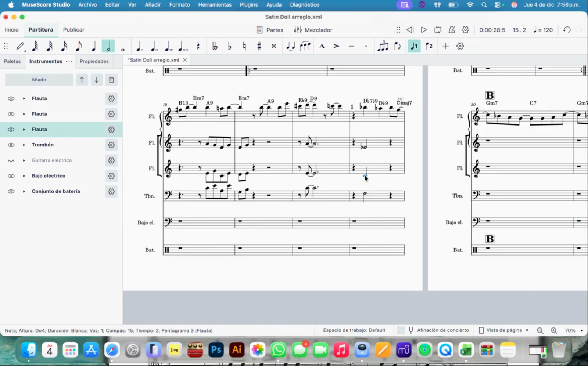
Task: Delete selected instrument trash button
Action: 111,80
